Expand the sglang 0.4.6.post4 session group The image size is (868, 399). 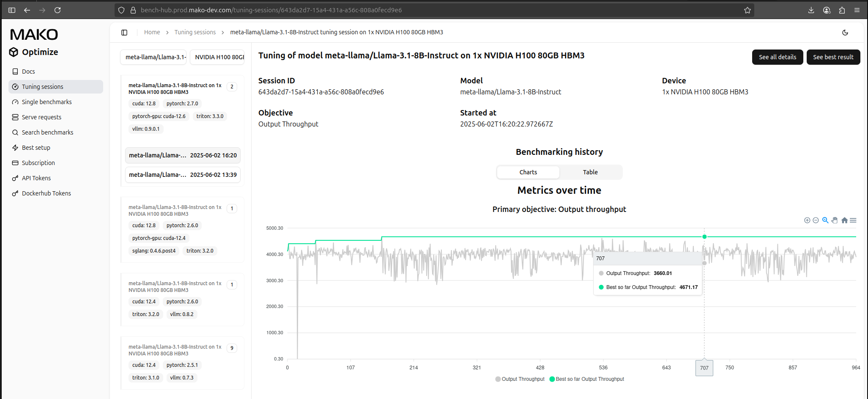182,230
